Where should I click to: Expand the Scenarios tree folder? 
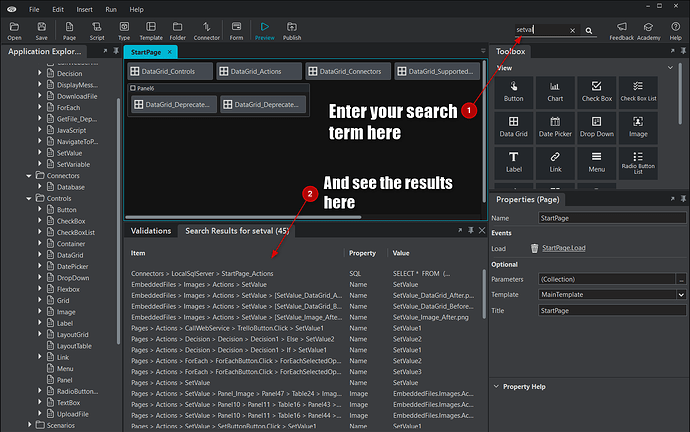click(x=29, y=425)
